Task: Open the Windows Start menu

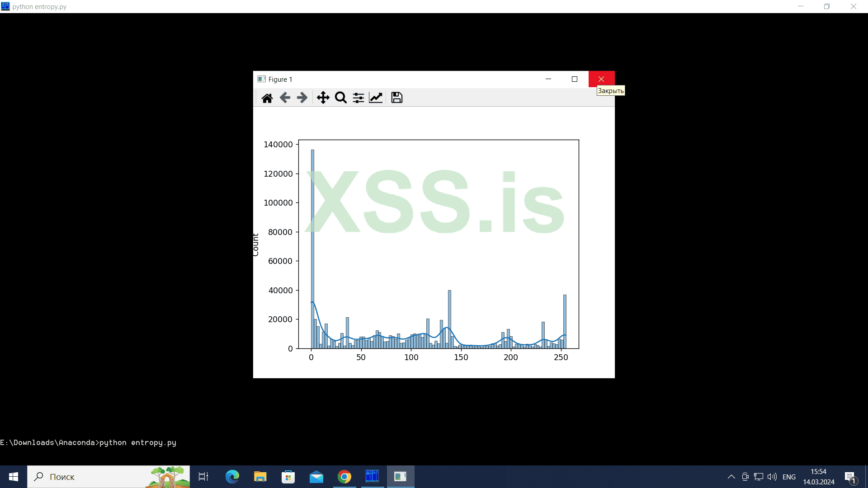Action: tap(14, 477)
